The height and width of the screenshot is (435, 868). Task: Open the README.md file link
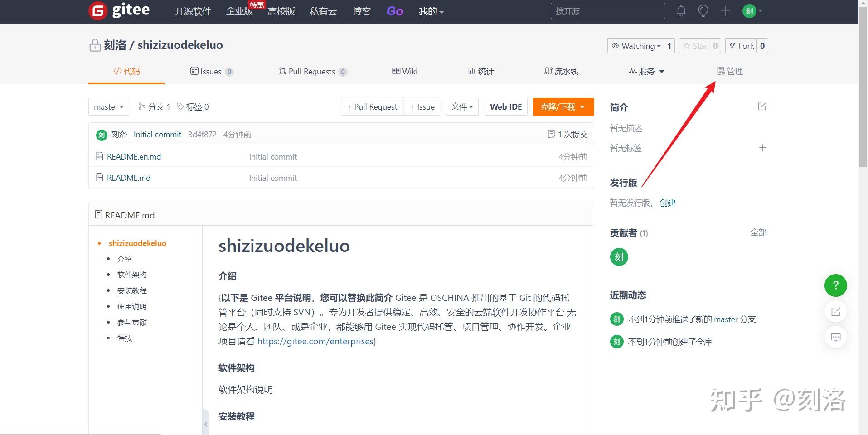click(129, 178)
